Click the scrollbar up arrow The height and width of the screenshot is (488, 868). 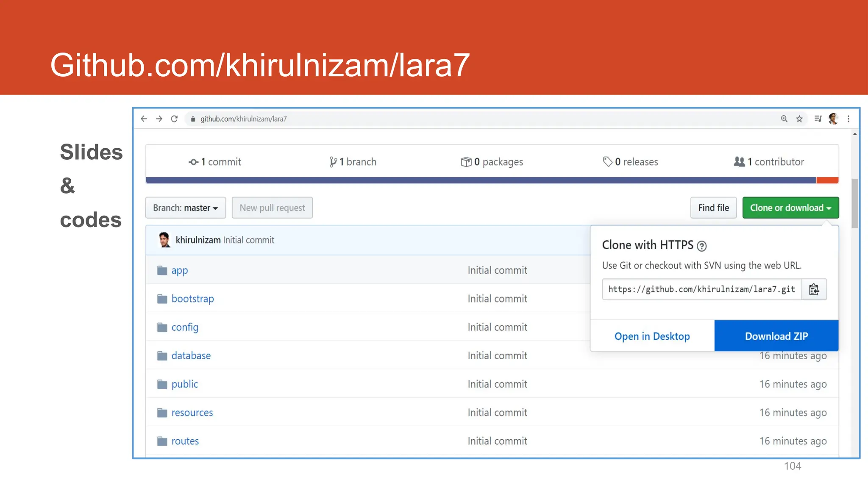click(x=855, y=134)
